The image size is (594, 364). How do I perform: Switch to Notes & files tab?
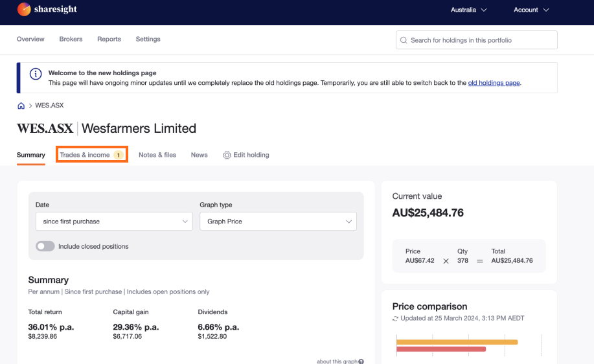point(157,155)
